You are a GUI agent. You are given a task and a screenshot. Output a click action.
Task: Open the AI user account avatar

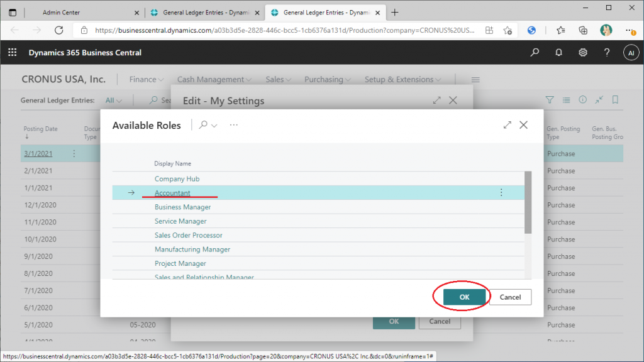[x=631, y=53]
